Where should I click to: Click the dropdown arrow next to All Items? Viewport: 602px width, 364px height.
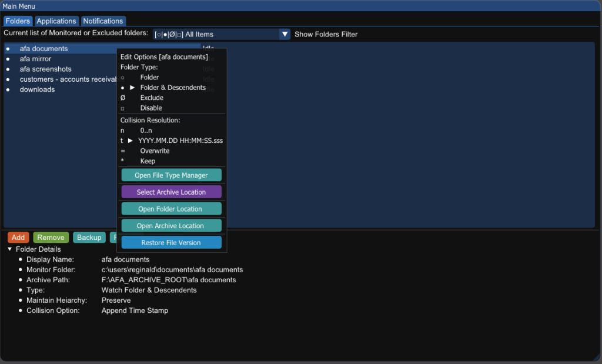[285, 34]
